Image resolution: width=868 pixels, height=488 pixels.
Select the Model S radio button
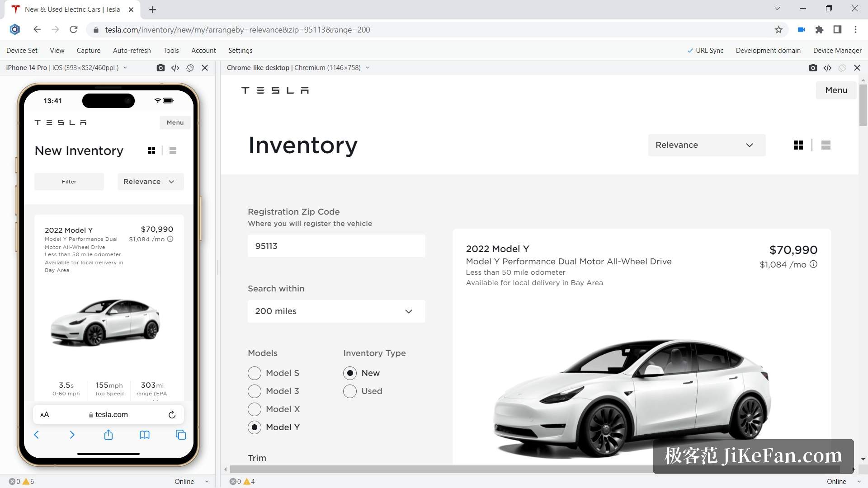[255, 373]
